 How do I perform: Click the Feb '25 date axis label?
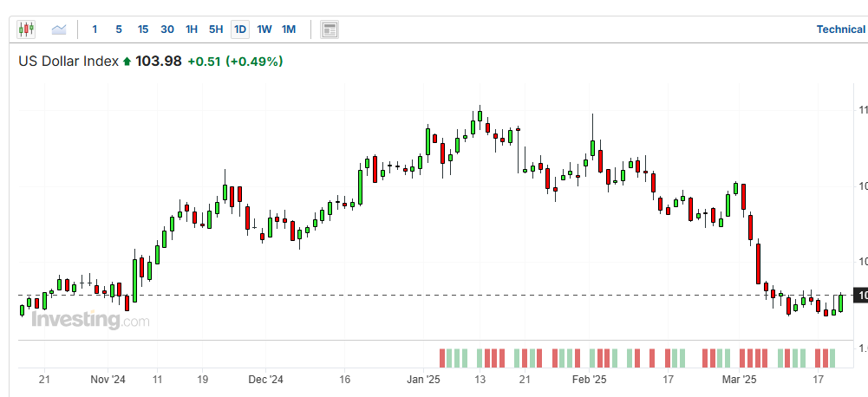pos(589,380)
